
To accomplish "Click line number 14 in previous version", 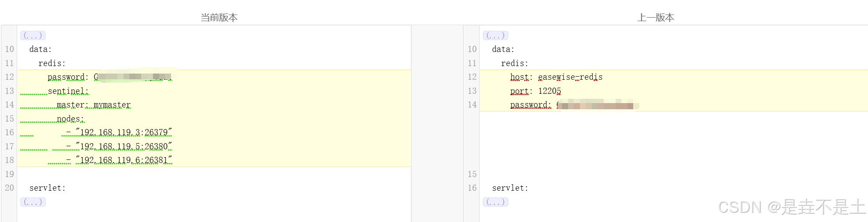I will [472, 105].
